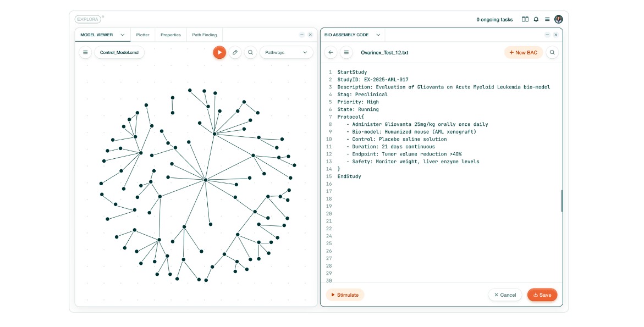Open the list menu next to Ovarinex_Test_12.txt
Image resolution: width=644 pixels, height=327 pixels.
click(346, 53)
